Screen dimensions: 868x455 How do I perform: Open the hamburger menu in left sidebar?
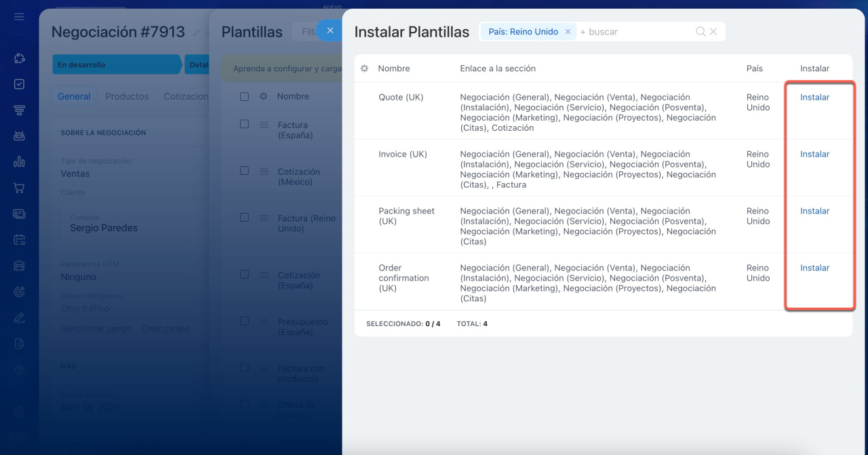tap(19, 16)
